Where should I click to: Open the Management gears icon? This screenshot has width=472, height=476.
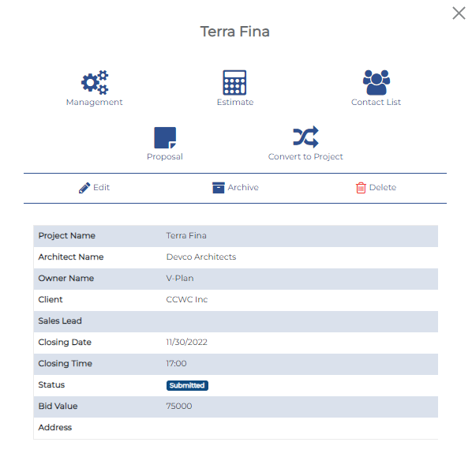[95, 82]
